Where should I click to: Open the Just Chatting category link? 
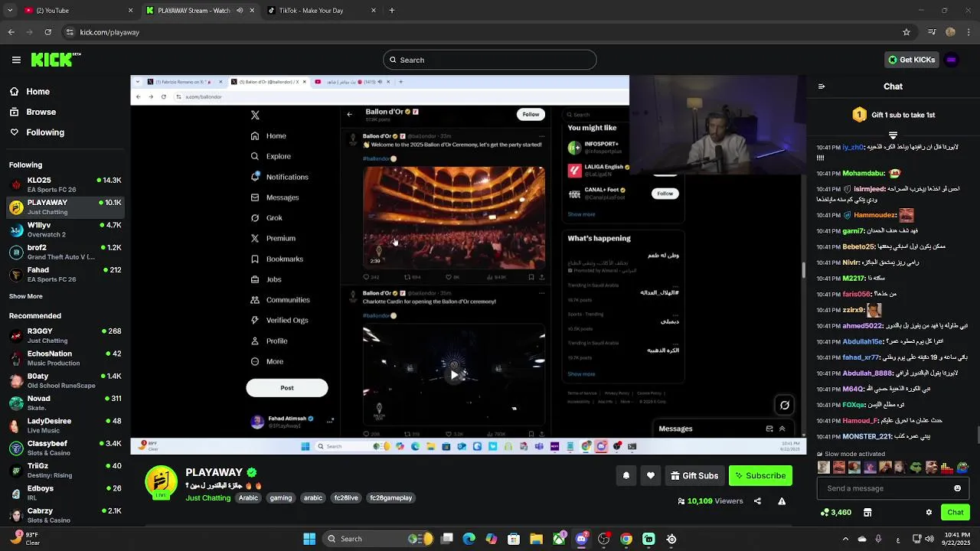coord(207,497)
